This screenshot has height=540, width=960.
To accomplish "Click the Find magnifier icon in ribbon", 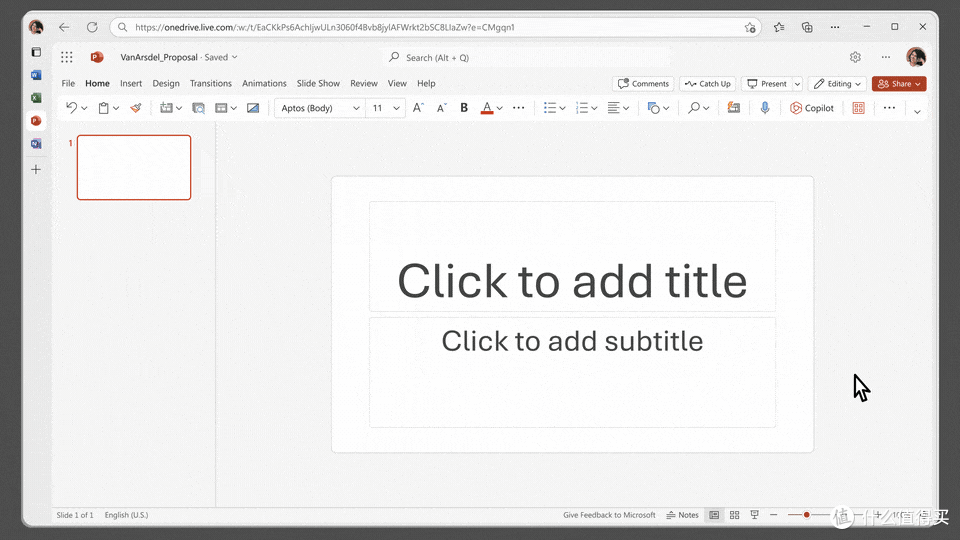I will [x=694, y=108].
